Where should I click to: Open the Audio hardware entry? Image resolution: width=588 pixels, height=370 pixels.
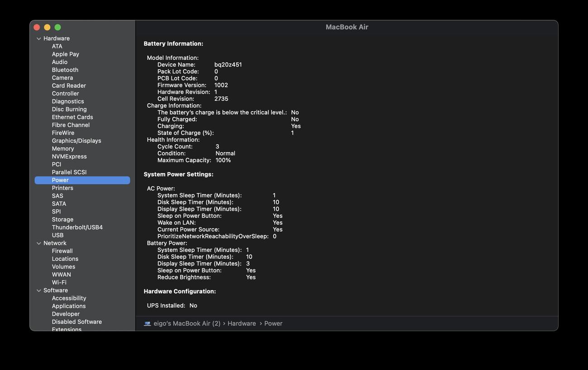coord(60,62)
